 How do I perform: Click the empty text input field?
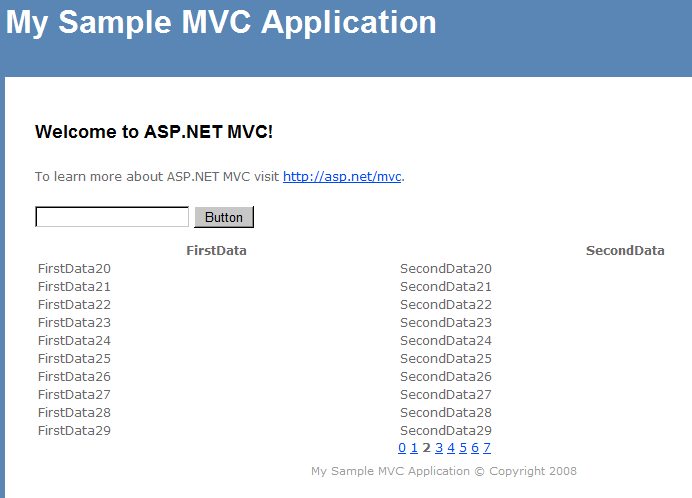pos(112,217)
